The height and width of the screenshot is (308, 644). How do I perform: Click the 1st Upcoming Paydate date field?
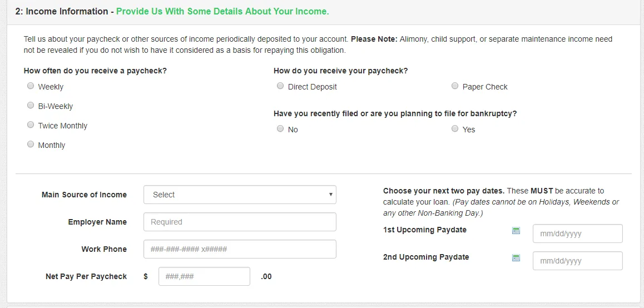coord(577,234)
